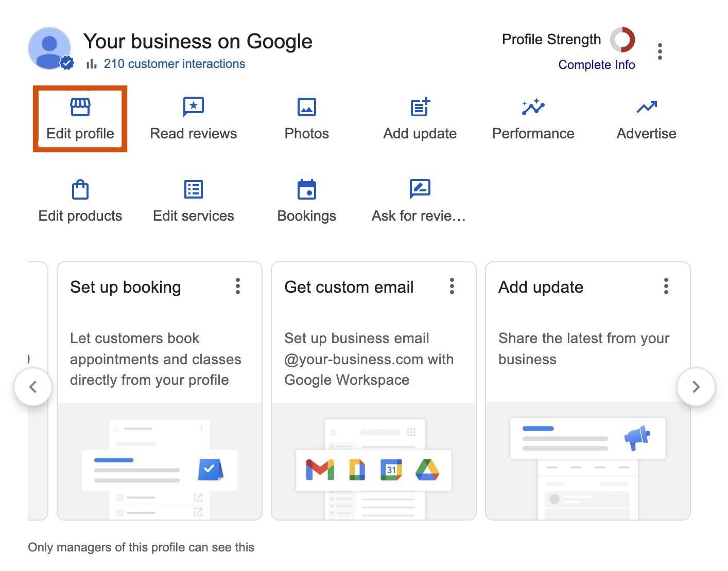Show next cards with right arrow
728x571 pixels.
pos(696,387)
